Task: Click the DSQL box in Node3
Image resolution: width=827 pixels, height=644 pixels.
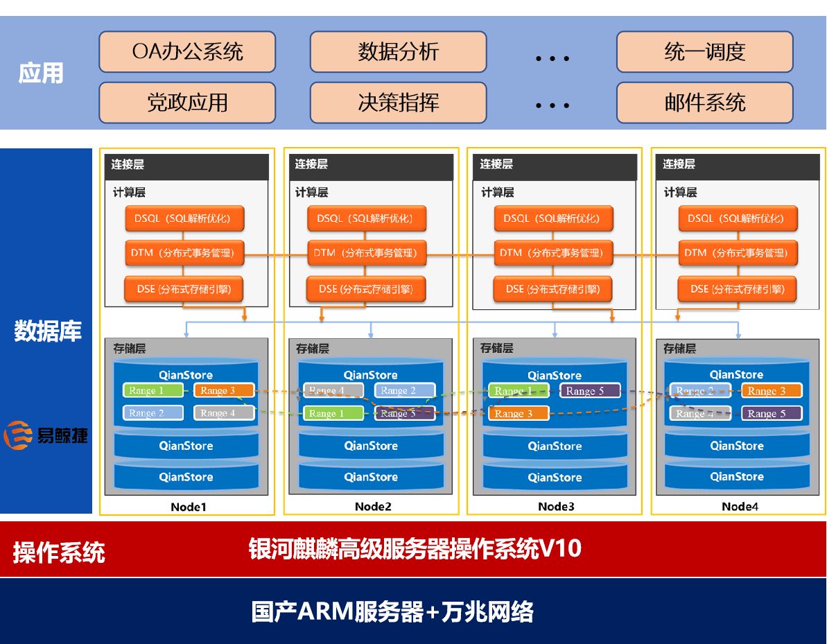Action: (554, 218)
